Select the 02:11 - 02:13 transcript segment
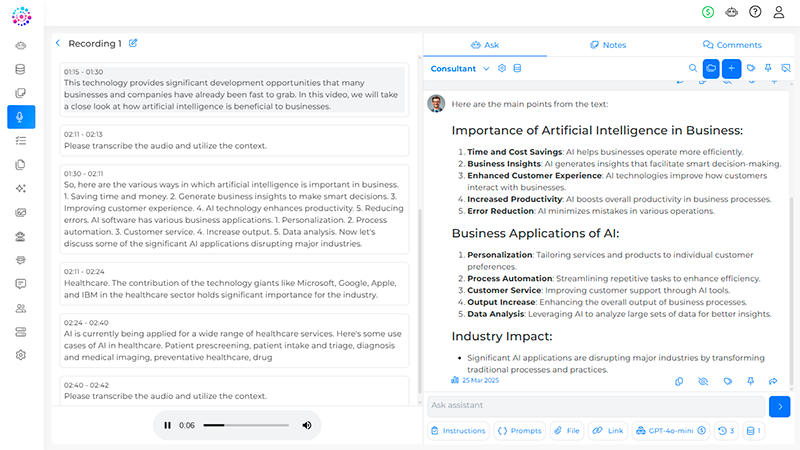 [x=234, y=140]
